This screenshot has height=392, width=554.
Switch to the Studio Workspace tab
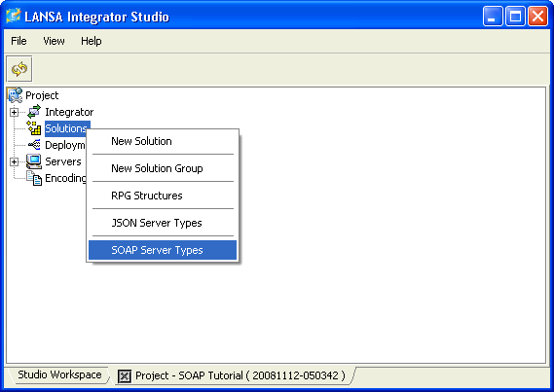pos(59,374)
